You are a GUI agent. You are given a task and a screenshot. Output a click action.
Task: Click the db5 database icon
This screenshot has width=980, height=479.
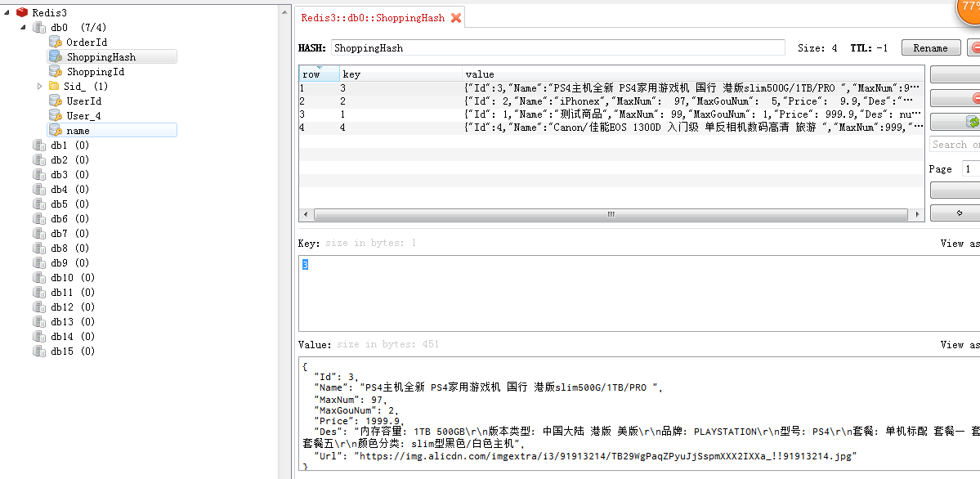[39, 204]
